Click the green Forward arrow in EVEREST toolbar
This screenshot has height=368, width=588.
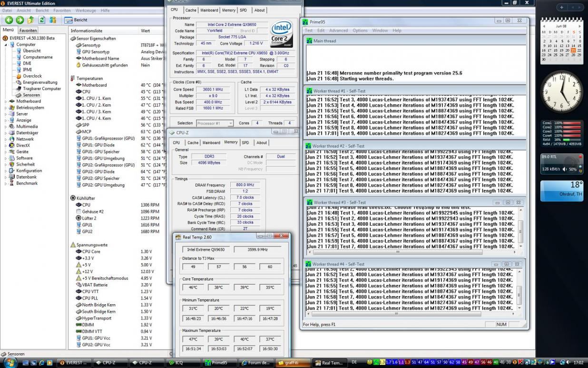[20, 20]
